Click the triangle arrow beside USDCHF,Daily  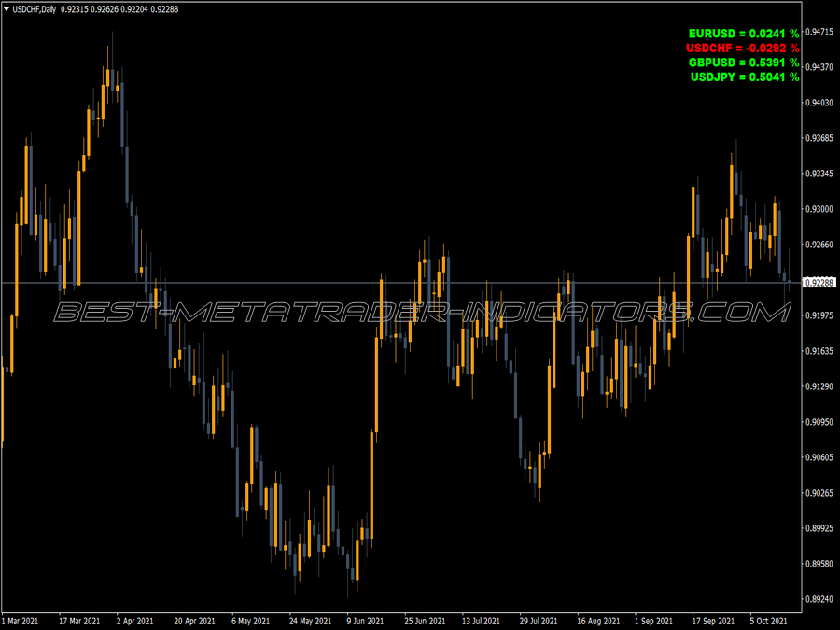click(7, 9)
